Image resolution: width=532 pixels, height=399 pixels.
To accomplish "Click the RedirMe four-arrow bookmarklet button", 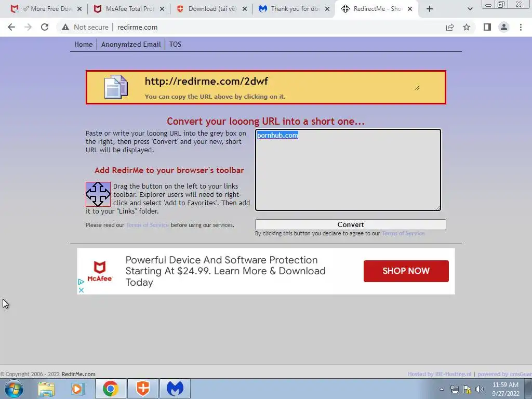I will tap(98, 194).
